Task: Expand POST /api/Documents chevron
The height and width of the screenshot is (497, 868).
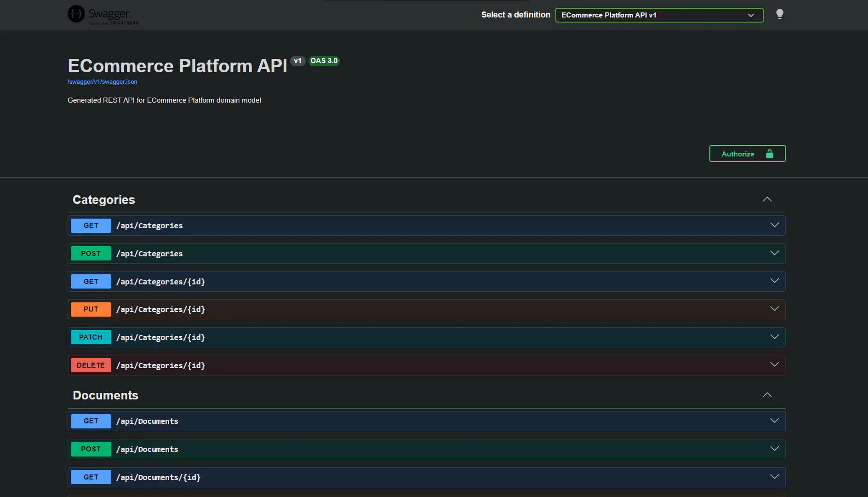Action: pos(774,449)
